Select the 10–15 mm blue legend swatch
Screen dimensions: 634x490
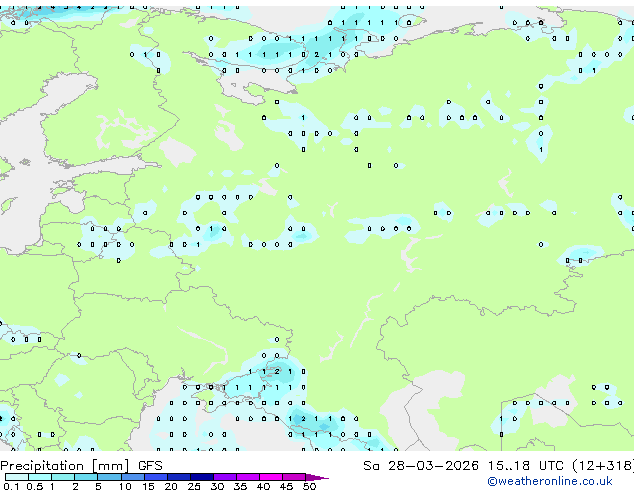(x=132, y=477)
